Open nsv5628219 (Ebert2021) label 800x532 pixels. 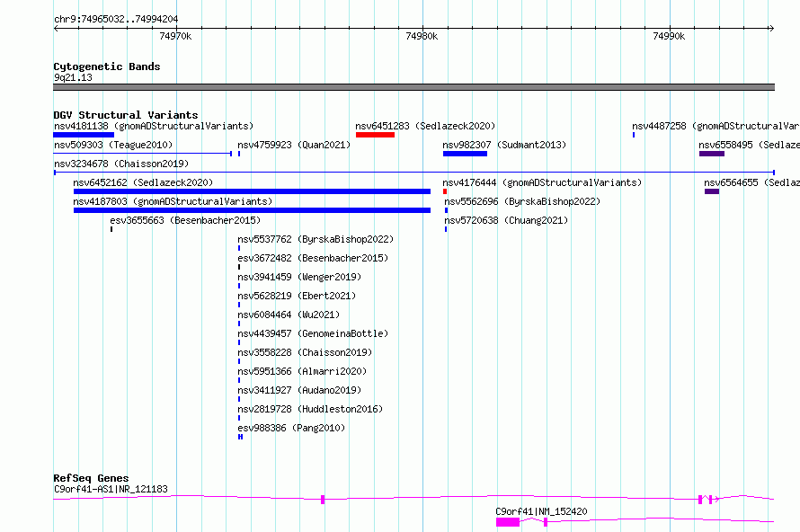[x=297, y=296]
